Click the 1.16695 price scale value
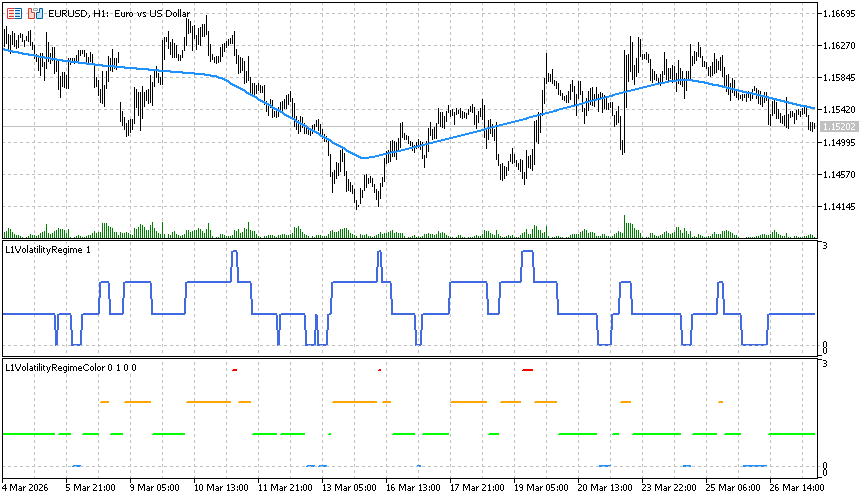This screenshot has width=867, height=498. (x=839, y=13)
